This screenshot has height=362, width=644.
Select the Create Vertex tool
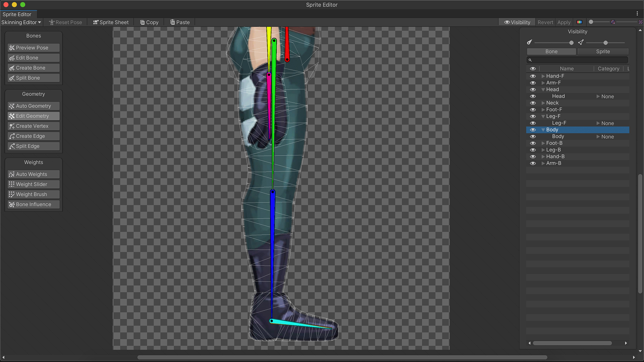point(33,126)
